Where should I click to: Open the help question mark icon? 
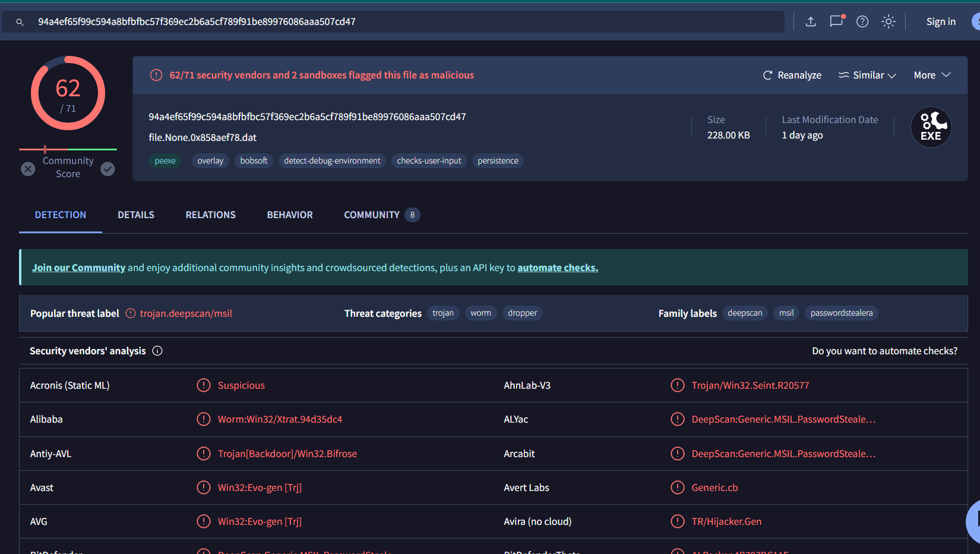pos(862,22)
